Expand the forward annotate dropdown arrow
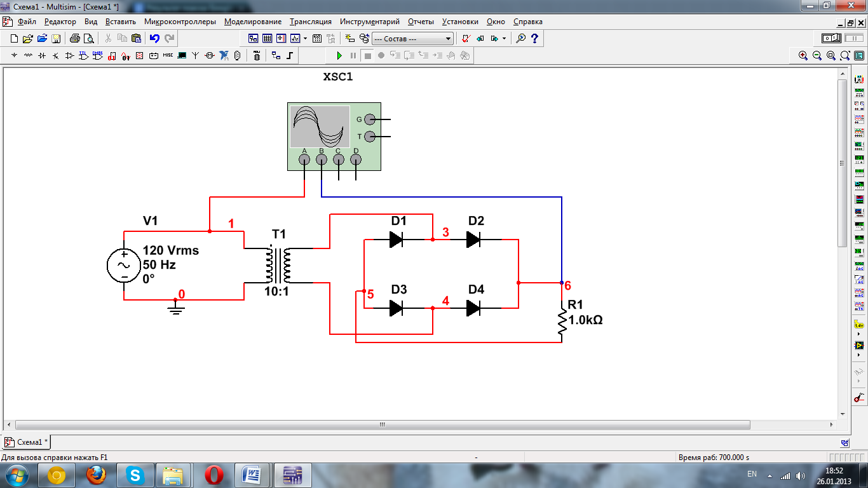Screen dimensions: 868x488 click(504, 38)
